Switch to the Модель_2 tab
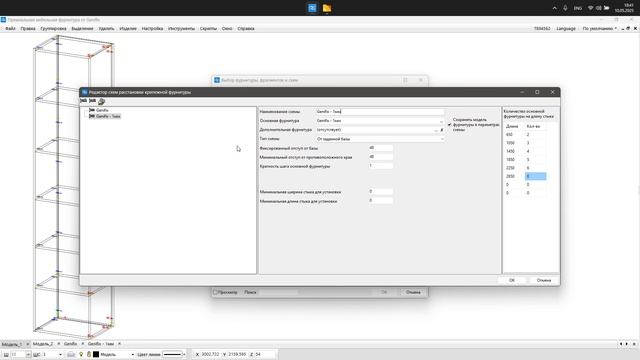Image resolution: width=640 pixels, height=360 pixels. pyautogui.click(x=43, y=344)
